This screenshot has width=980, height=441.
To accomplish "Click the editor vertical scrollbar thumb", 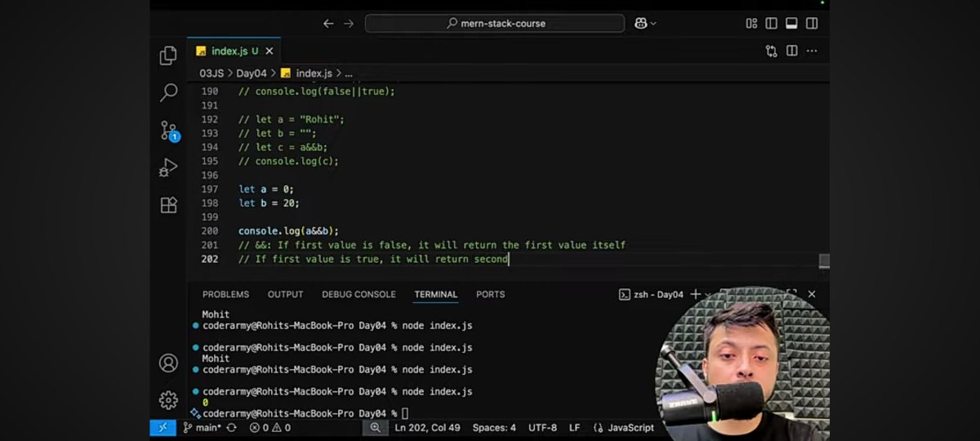I will coord(824,261).
